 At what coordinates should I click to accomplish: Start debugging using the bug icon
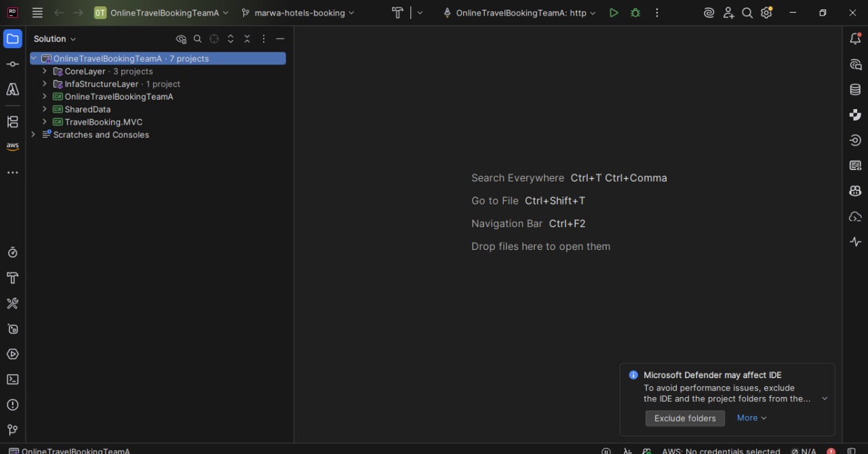[635, 12]
